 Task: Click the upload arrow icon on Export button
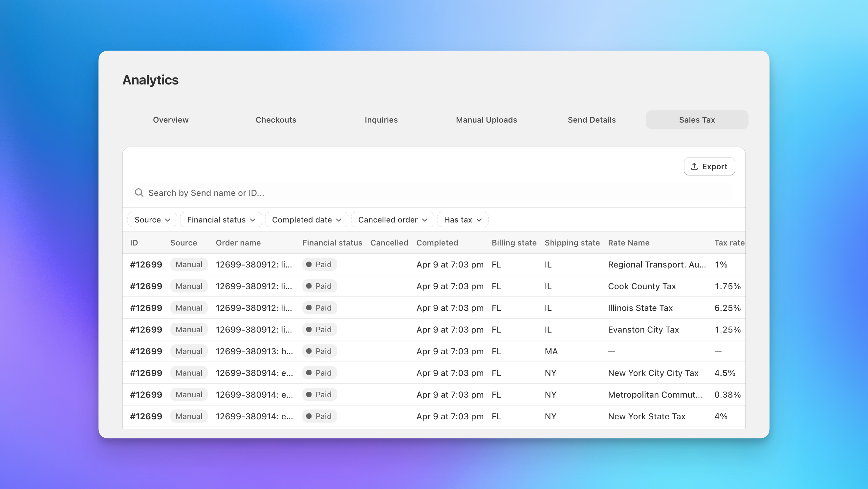pos(694,166)
